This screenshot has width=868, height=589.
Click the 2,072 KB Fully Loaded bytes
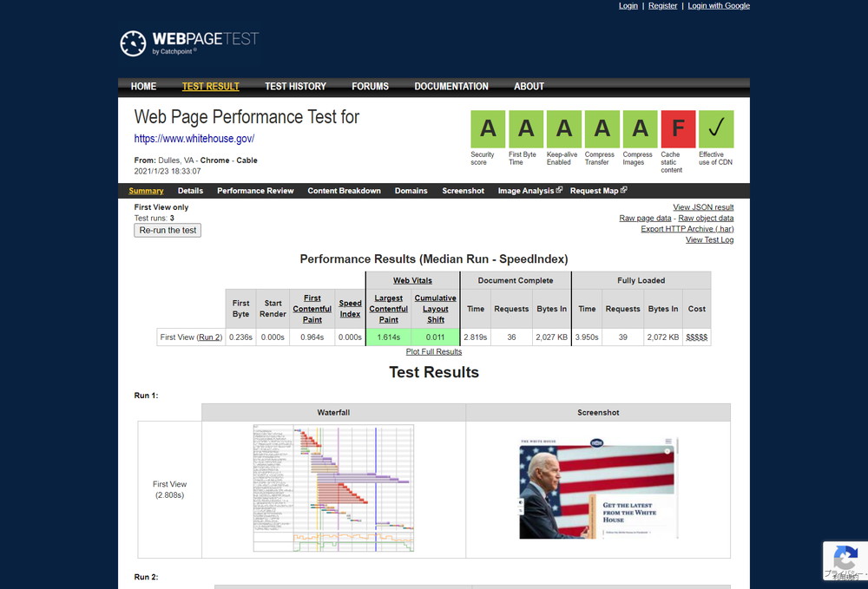click(x=663, y=337)
